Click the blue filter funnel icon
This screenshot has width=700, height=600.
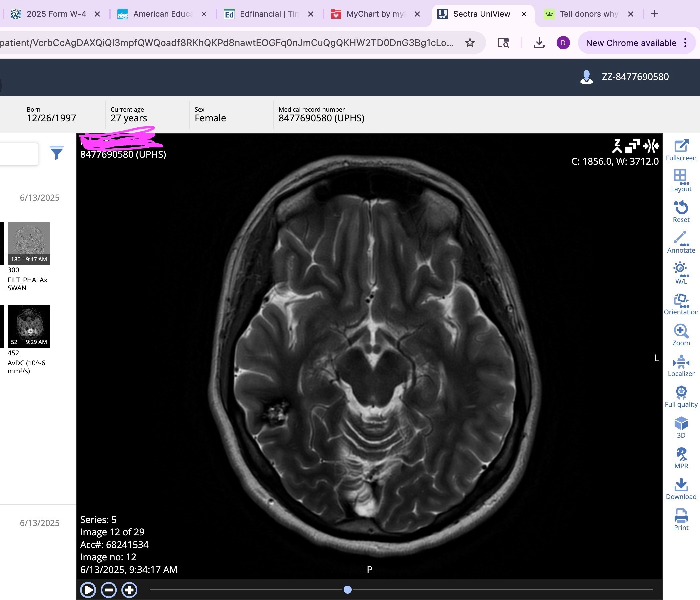click(56, 153)
